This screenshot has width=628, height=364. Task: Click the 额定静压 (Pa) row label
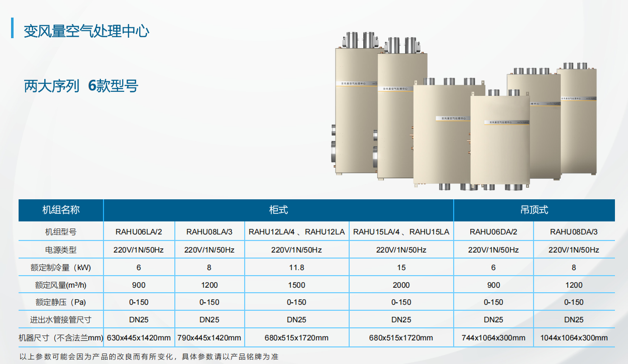pyautogui.click(x=61, y=302)
